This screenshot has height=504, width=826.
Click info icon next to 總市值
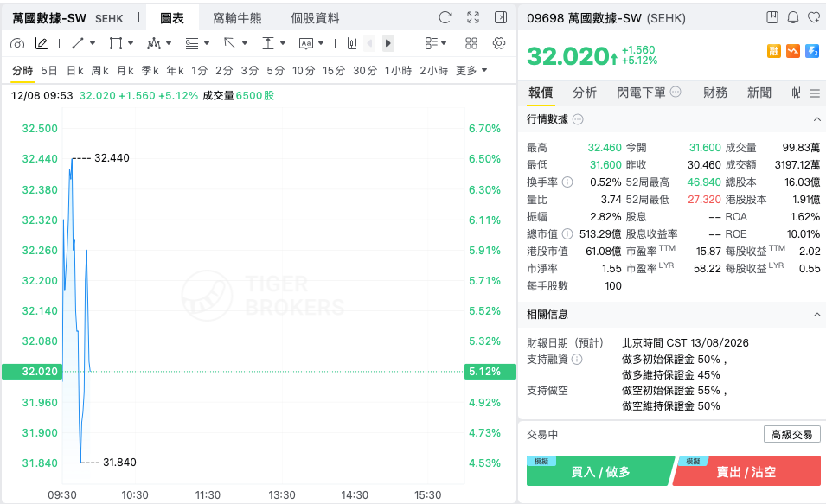pos(567,233)
